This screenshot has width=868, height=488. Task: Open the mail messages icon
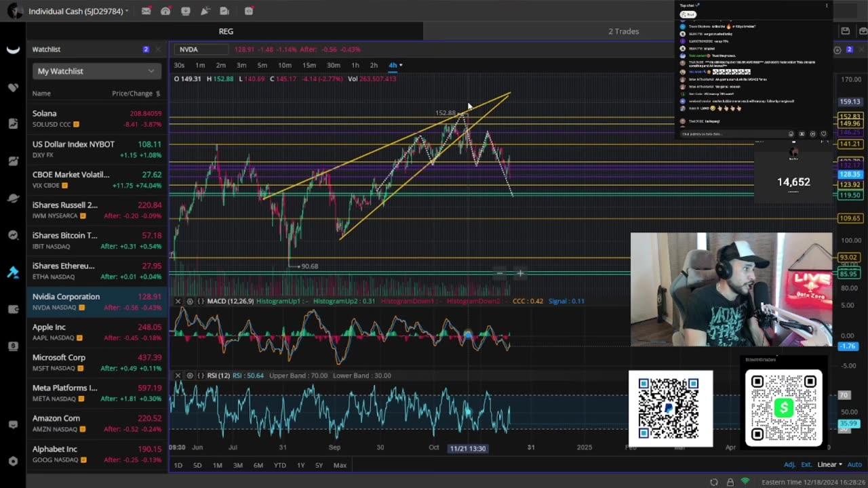coord(146,11)
